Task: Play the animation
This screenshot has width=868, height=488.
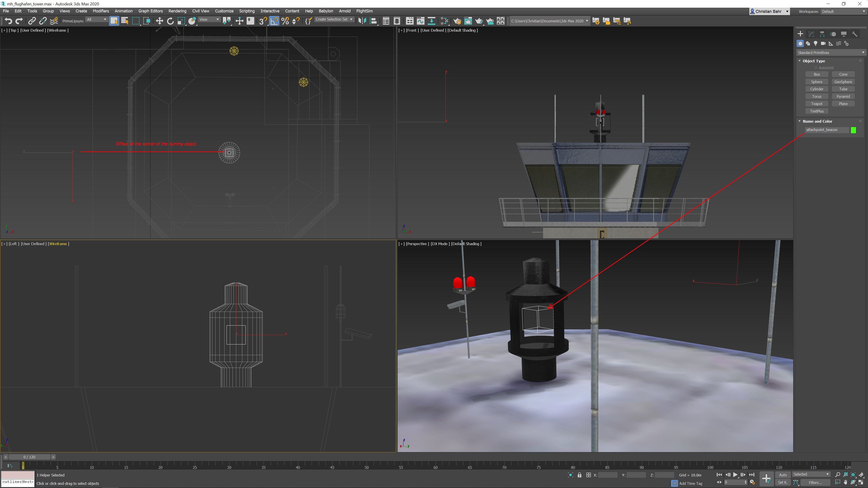Action: tap(735, 475)
